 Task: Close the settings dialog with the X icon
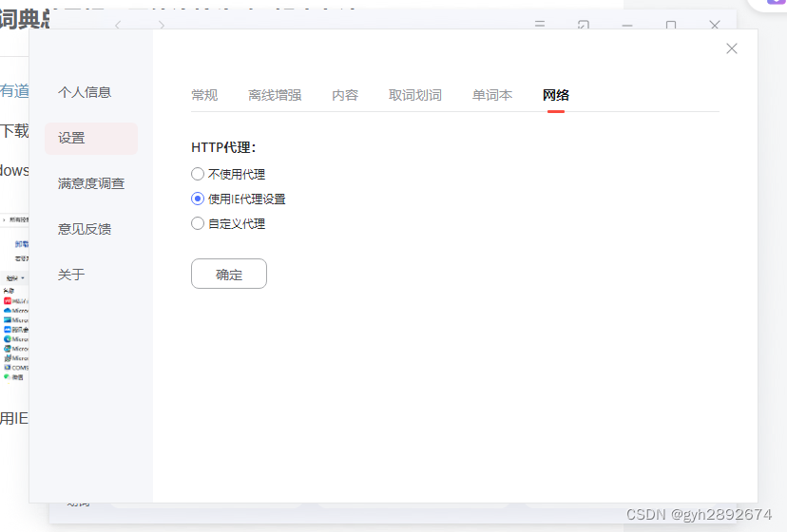[x=731, y=48]
